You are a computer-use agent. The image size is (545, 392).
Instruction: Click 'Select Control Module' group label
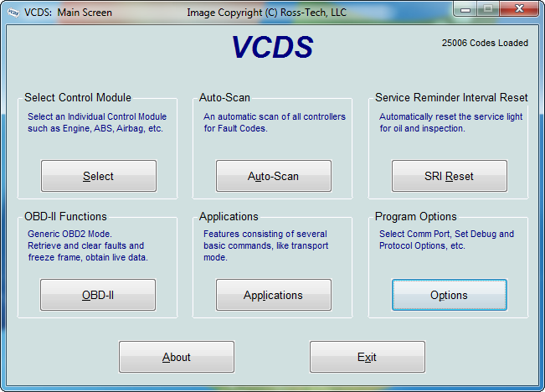pos(78,98)
